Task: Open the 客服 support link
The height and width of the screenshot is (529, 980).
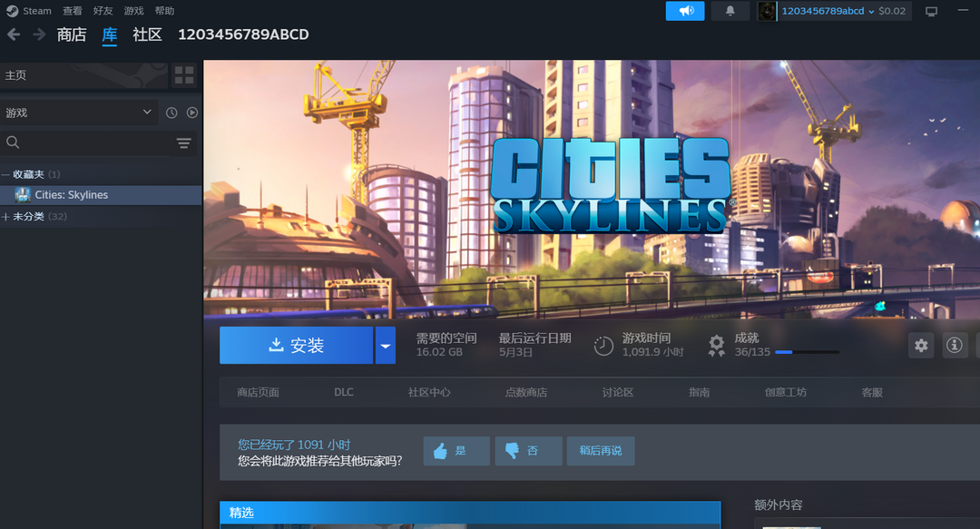Action: point(872,392)
